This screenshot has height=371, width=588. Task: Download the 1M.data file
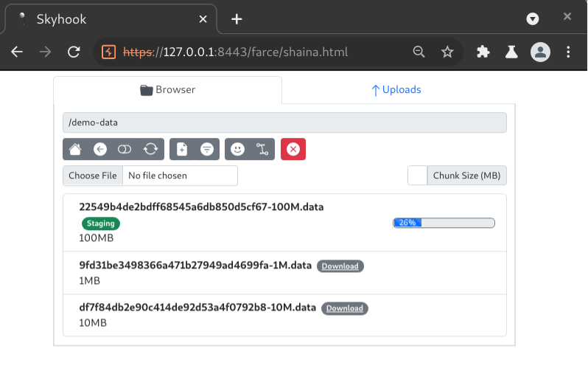click(x=340, y=266)
